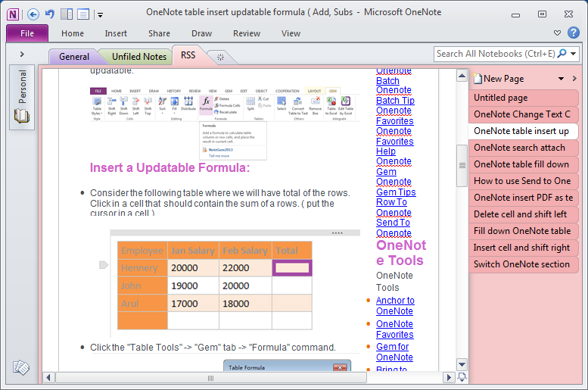Select the General section tab
The height and width of the screenshot is (390, 588).
click(74, 57)
